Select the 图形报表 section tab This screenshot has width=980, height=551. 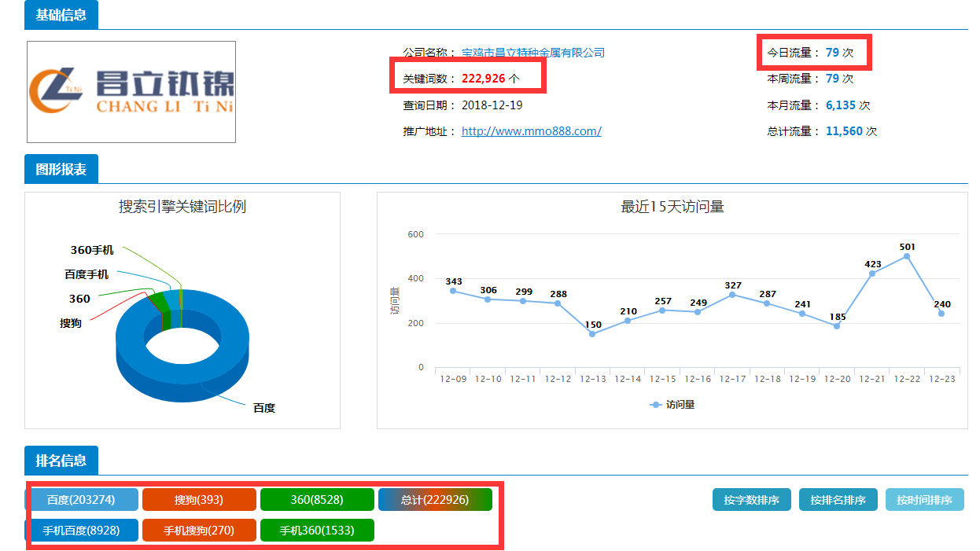pyautogui.click(x=61, y=169)
